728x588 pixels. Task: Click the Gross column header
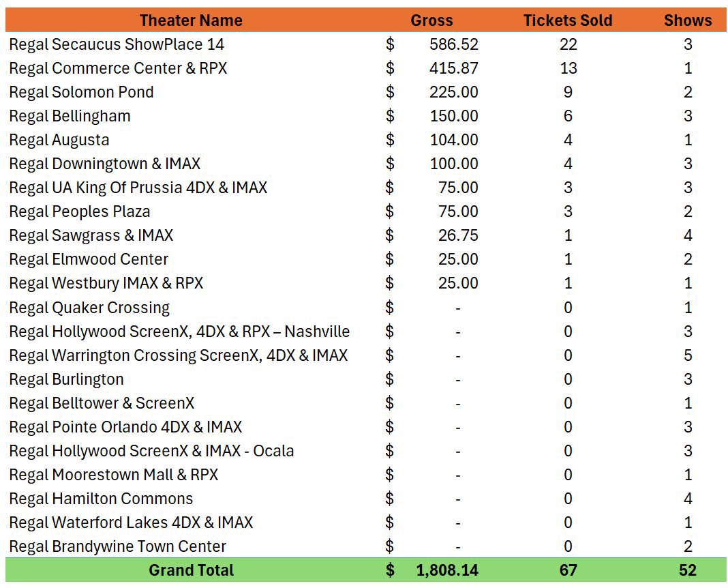coord(431,20)
